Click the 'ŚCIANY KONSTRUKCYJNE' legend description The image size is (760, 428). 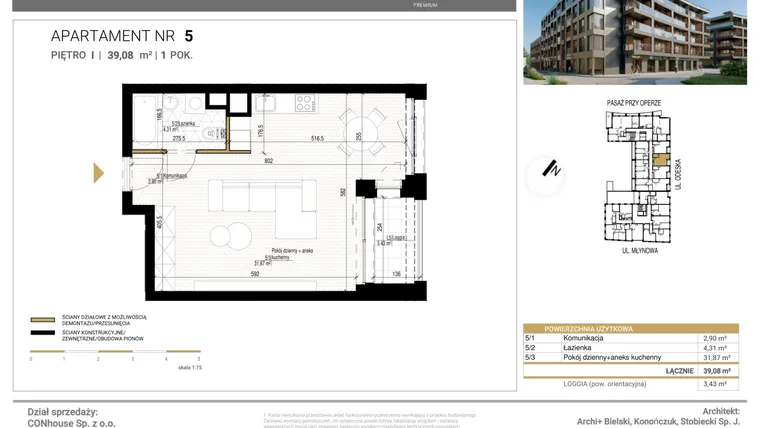pyautogui.click(x=103, y=335)
